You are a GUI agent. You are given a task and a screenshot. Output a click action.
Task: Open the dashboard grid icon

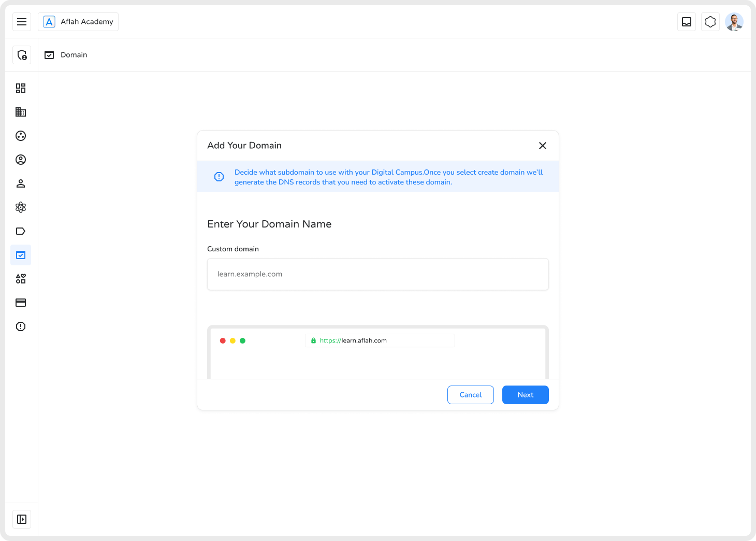pos(21,88)
